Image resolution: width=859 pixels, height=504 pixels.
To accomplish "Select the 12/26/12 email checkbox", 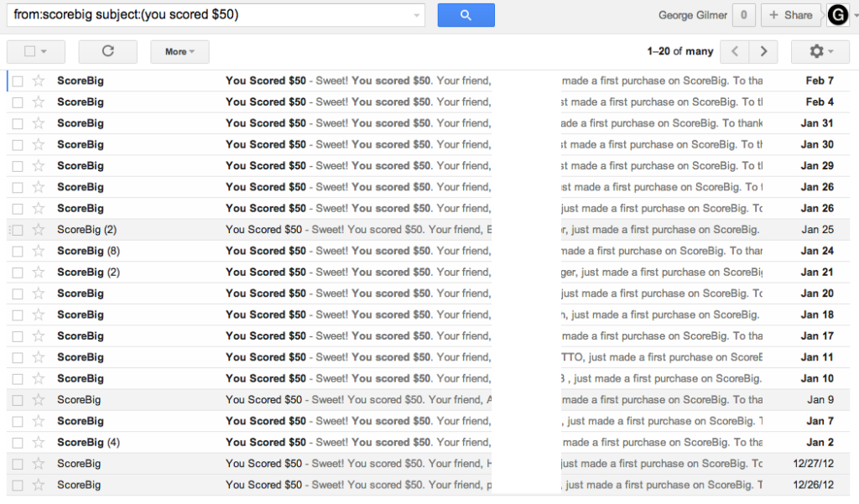I will [x=18, y=486].
